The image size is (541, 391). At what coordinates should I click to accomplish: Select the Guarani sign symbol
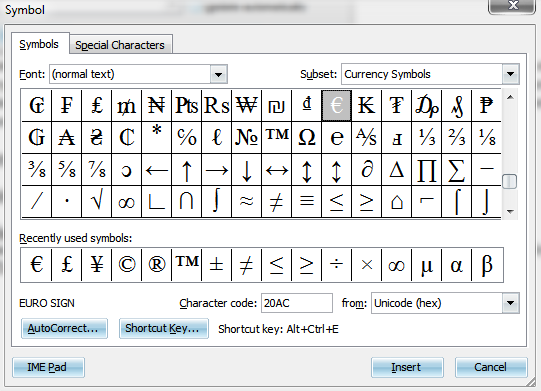coord(37,137)
